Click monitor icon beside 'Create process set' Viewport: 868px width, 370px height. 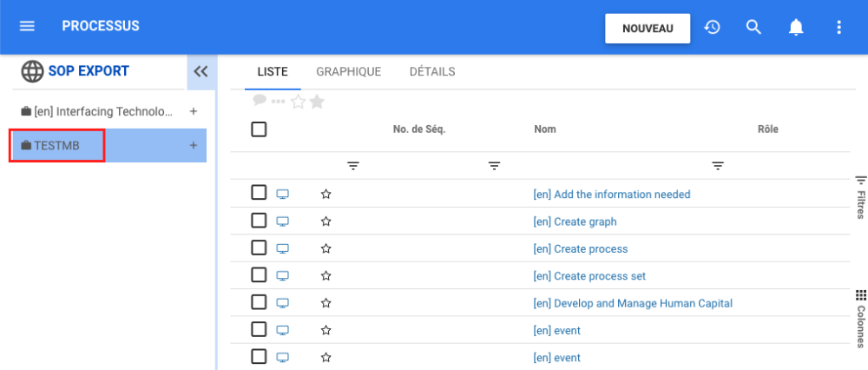(282, 276)
